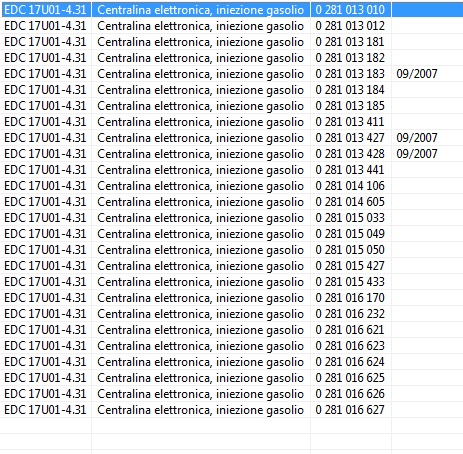Select the row with part number 0 281 013 182
The width and height of the screenshot is (463, 454).
231,58
